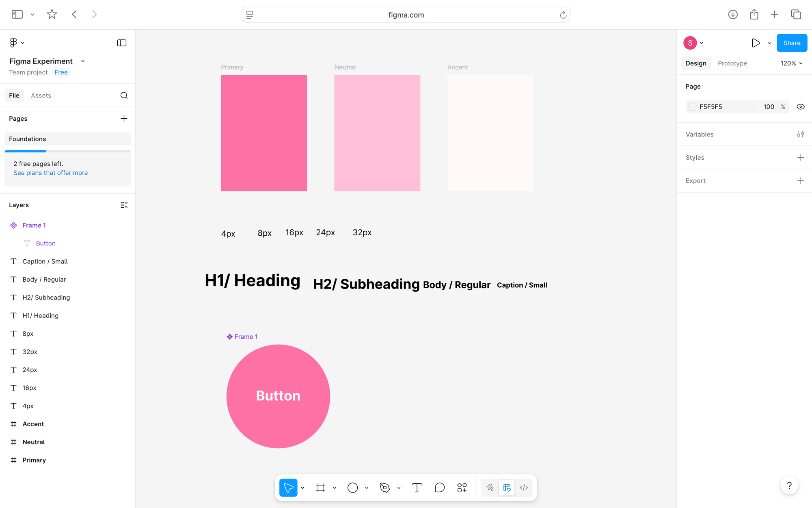812x508 pixels.
Task: Open the Figma main menu dropdown
Action: (17, 43)
